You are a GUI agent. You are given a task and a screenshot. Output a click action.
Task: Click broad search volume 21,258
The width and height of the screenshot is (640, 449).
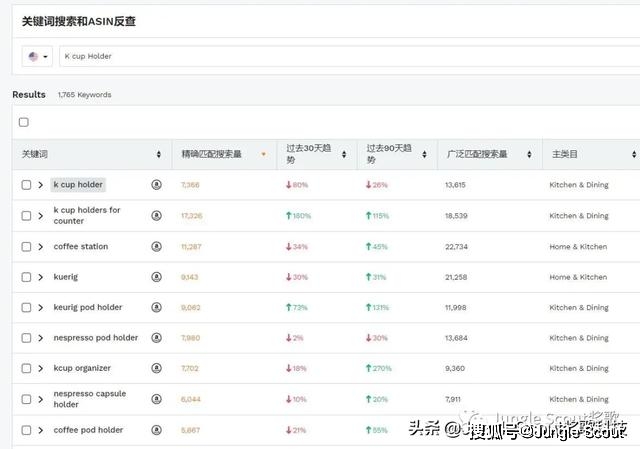pyautogui.click(x=456, y=277)
